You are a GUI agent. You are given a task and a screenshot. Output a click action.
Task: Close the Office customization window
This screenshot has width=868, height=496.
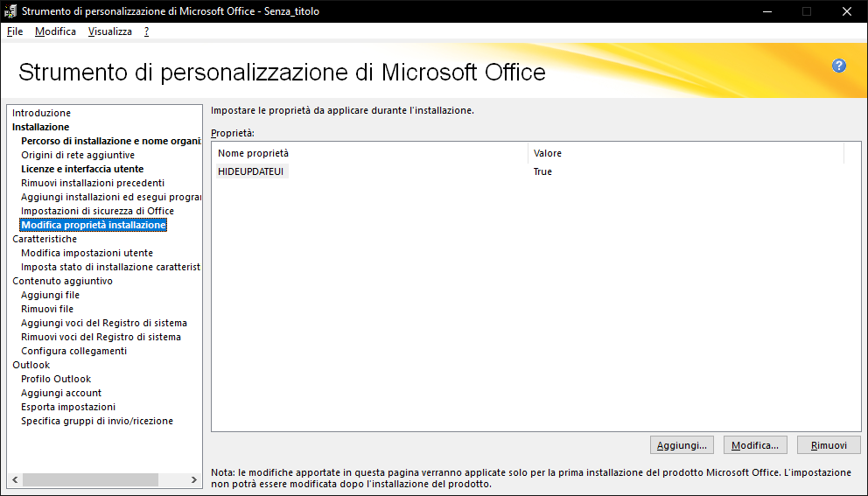click(x=847, y=11)
